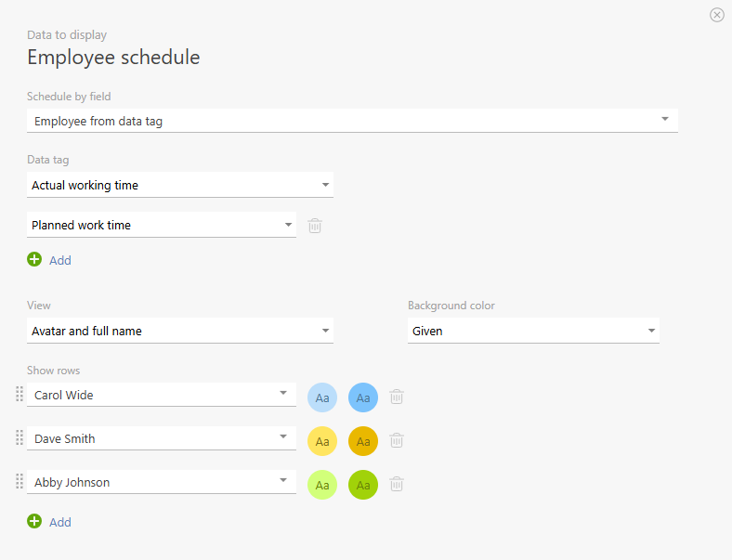Open the Background color dropdown
Screen dimensions: 732x560
click(533, 331)
